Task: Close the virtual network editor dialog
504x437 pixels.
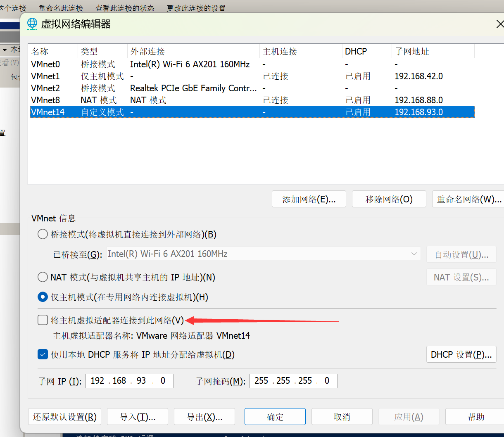Action: 499,24
